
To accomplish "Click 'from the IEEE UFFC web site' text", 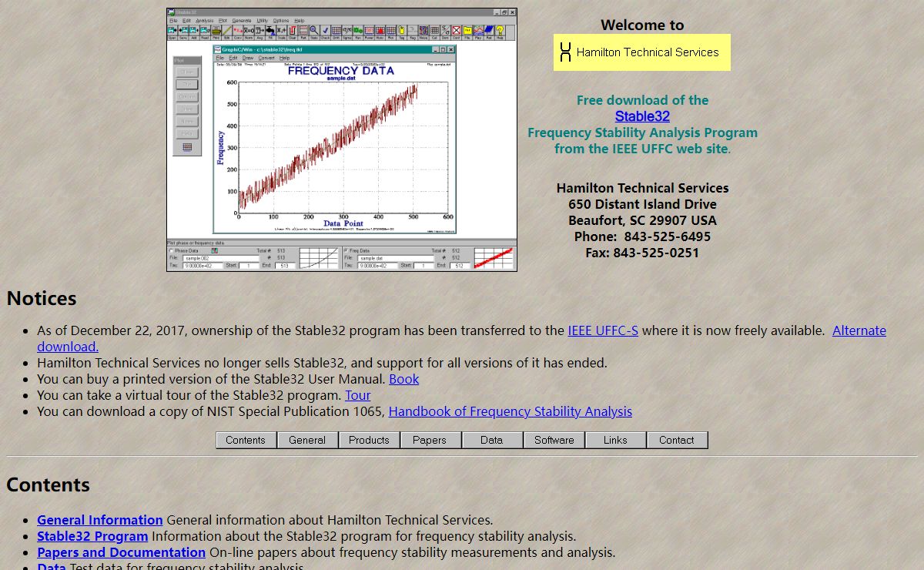I will (x=641, y=149).
